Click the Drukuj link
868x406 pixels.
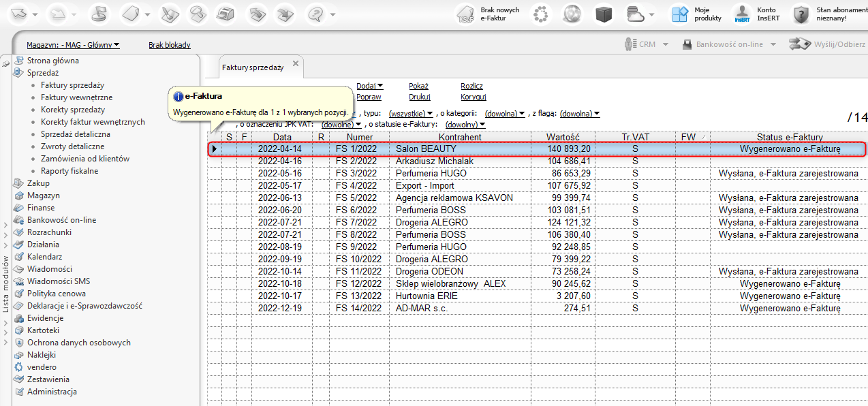pyautogui.click(x=420, y=97)
